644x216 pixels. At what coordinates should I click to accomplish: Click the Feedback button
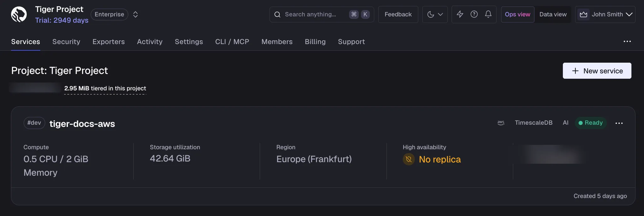pos(398,14)
